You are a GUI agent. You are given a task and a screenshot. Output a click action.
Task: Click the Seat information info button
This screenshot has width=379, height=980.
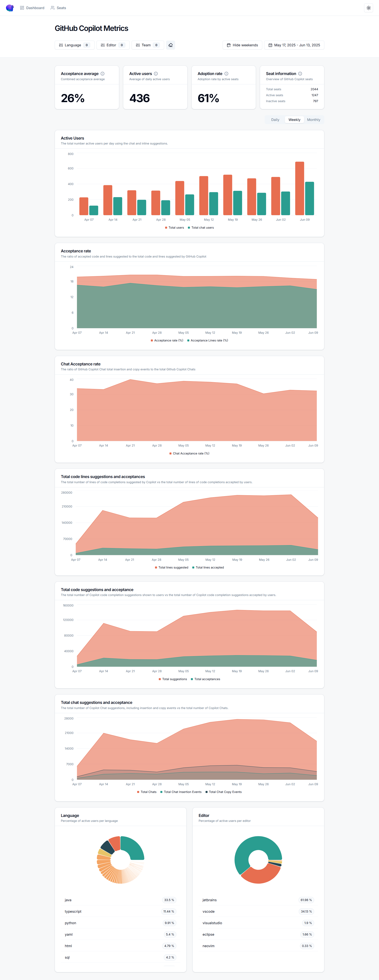click(x=300, y=73)
